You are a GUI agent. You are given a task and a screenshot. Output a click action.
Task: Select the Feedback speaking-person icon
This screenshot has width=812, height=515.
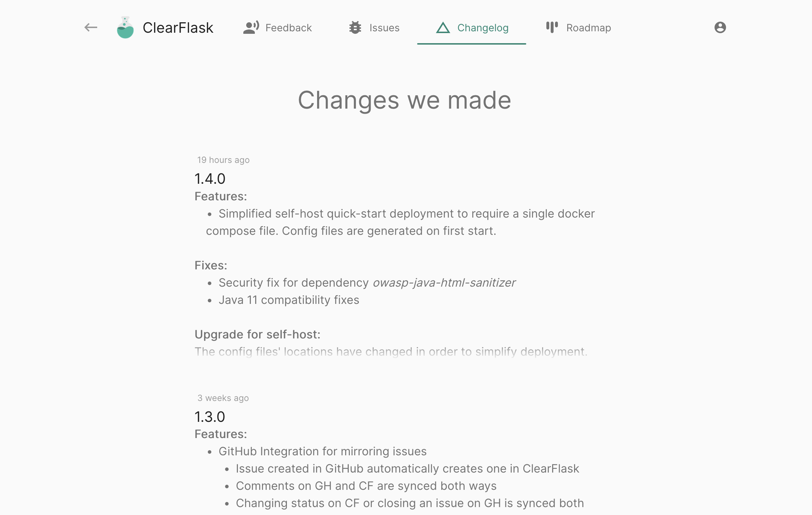251,27
